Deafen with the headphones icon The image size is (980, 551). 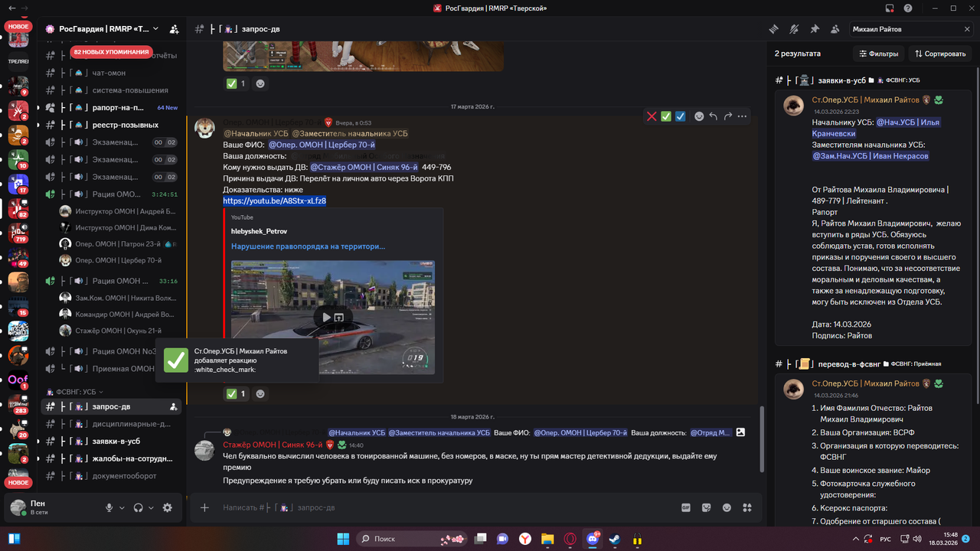tap(139, 507)
